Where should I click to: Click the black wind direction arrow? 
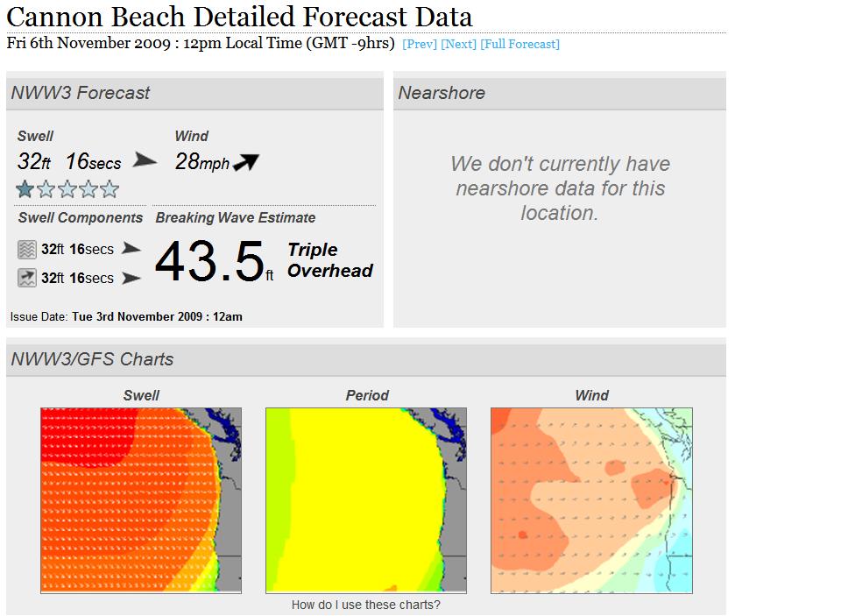point(246,161)
